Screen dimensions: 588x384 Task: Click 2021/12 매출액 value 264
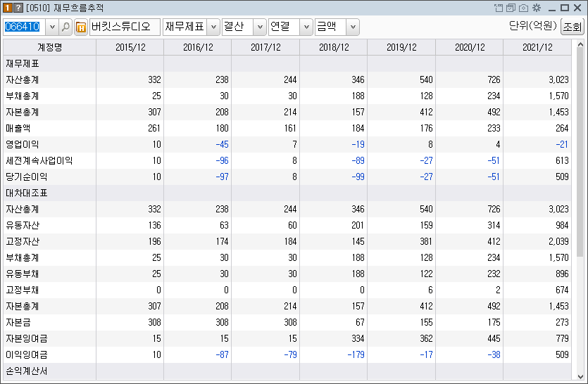562,129
